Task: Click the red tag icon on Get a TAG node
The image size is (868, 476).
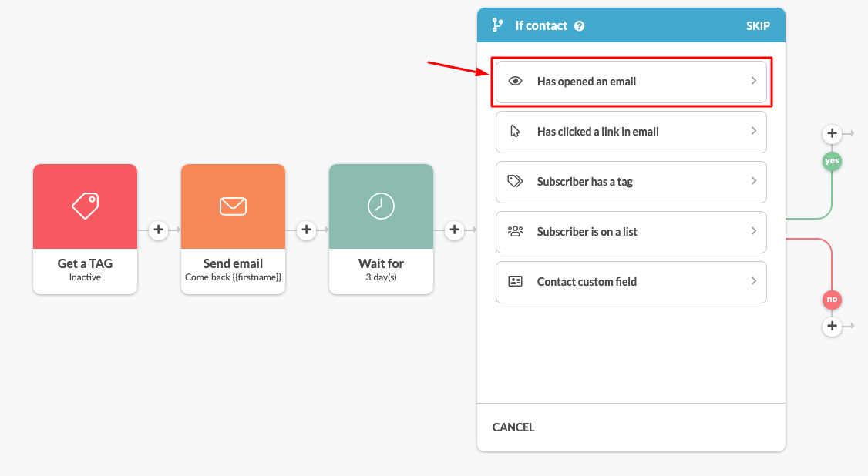Action: coord(85,206)
